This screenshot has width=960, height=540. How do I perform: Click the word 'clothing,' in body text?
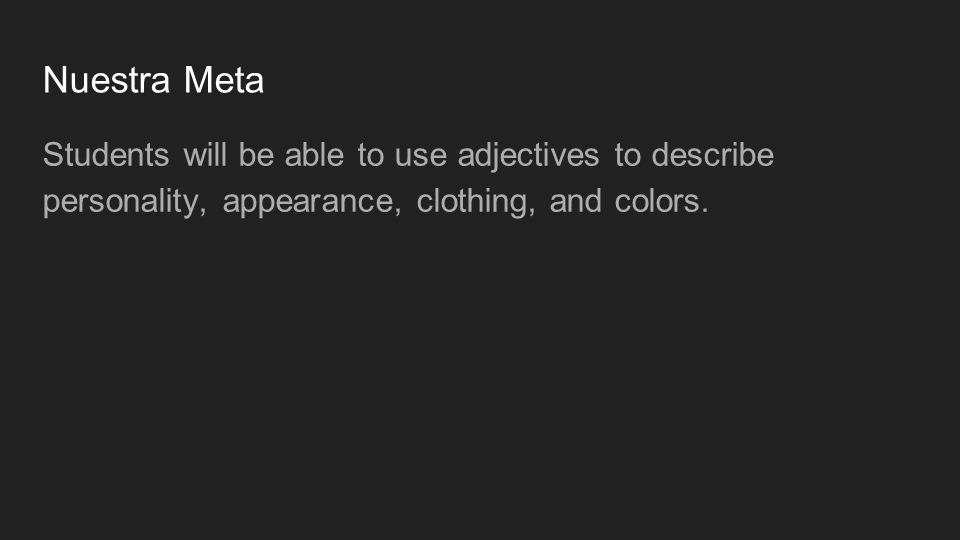pyautogui.click(x=476, y=203)
